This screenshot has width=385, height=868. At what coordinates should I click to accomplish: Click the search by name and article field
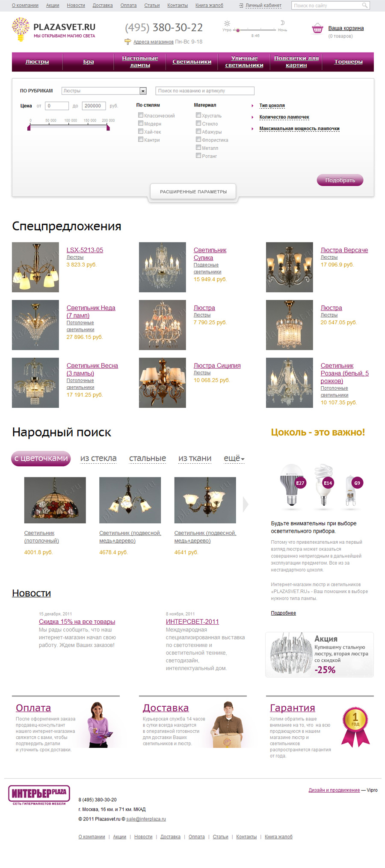(205, 91)
